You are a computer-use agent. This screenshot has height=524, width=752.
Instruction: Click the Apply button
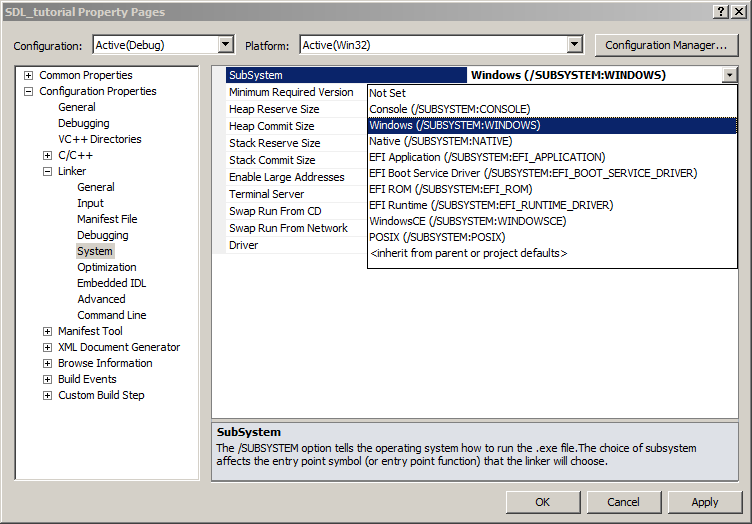(x=705, y=502)
